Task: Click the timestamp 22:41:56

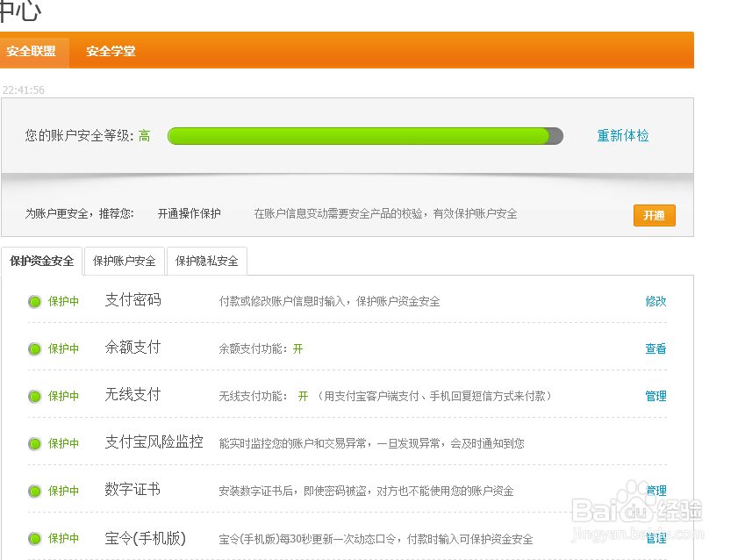Action: (x=24, y=90)
